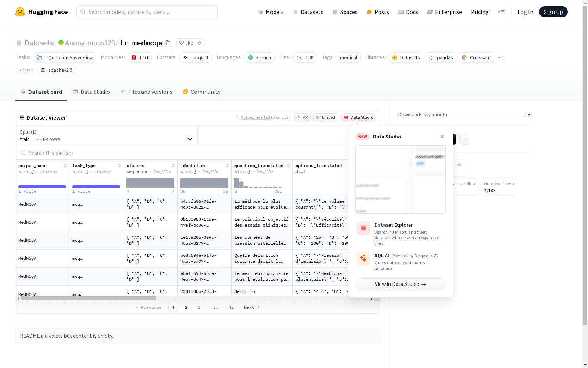Sort the task_type column
Image resolution: width=588 pixels, height=368 pixels.
tap(119, 166)
